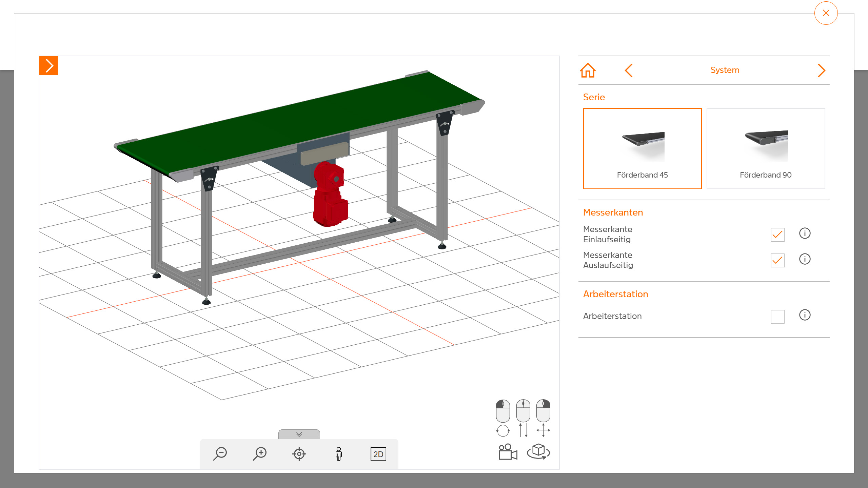Go back to the previous configuration step
868x488 pixels.
pyautogui.click(x=629, y=70)
